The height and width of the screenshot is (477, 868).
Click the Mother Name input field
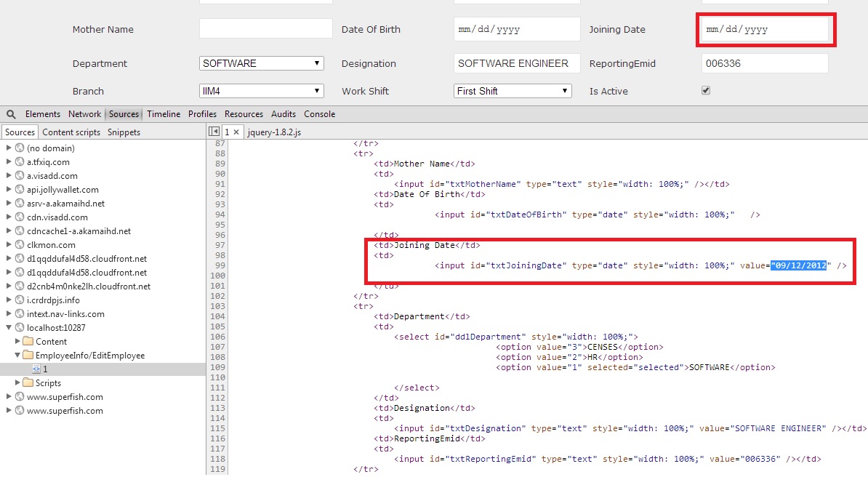(x=264, y=29)
